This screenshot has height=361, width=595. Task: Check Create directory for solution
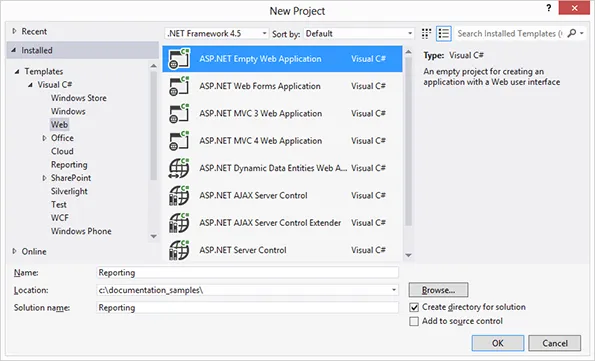point(414,307)
